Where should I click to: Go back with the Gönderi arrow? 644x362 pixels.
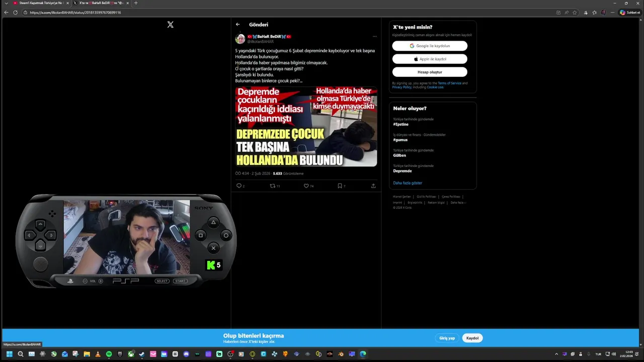click(237, 24)
